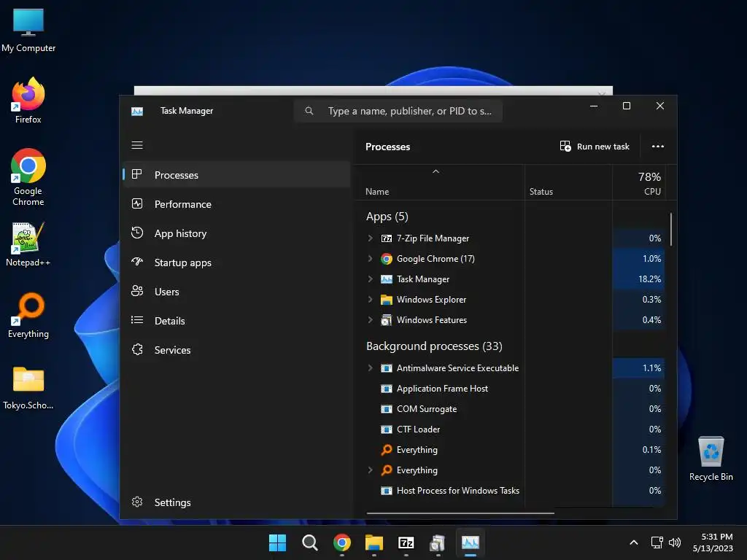
Task: Select the Recycle Bin desktop icon
Action: point(711,458)
